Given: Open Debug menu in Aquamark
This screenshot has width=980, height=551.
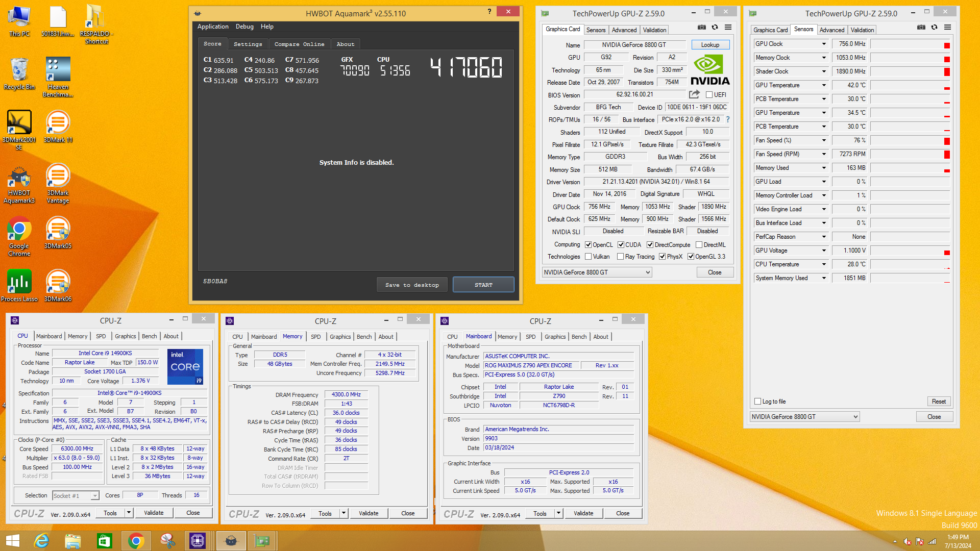Looking at the screenshot, I should (244, 27).
